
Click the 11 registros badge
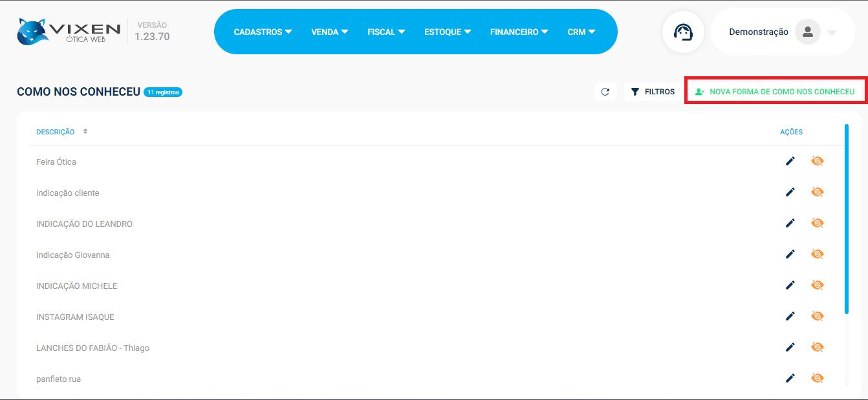163,92
